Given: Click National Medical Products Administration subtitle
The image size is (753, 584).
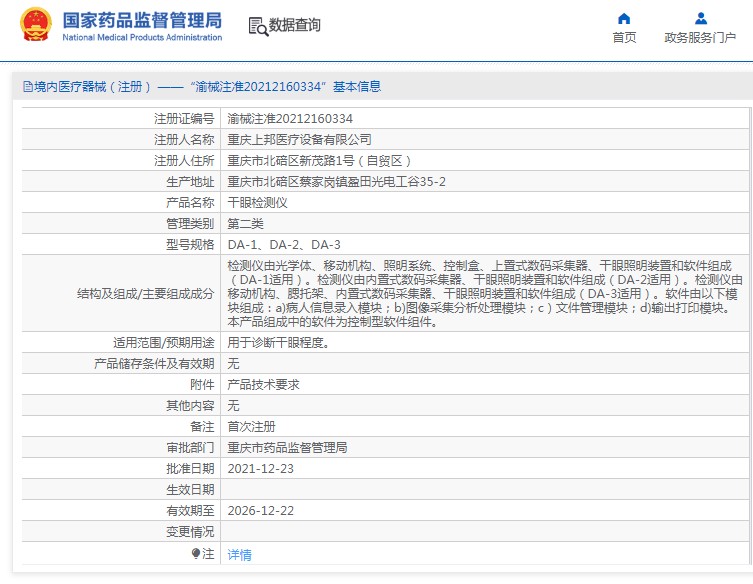Looking at the screenshot, I should click(142, 37).
